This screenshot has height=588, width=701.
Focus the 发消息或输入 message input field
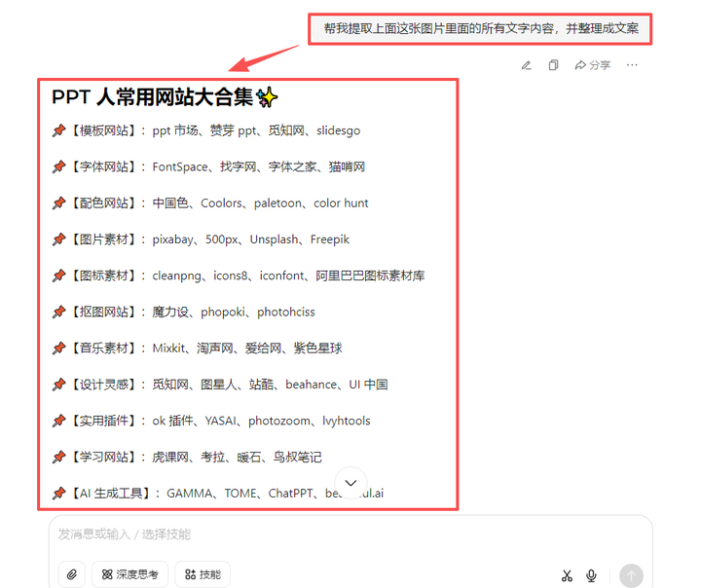pos(350,534)
